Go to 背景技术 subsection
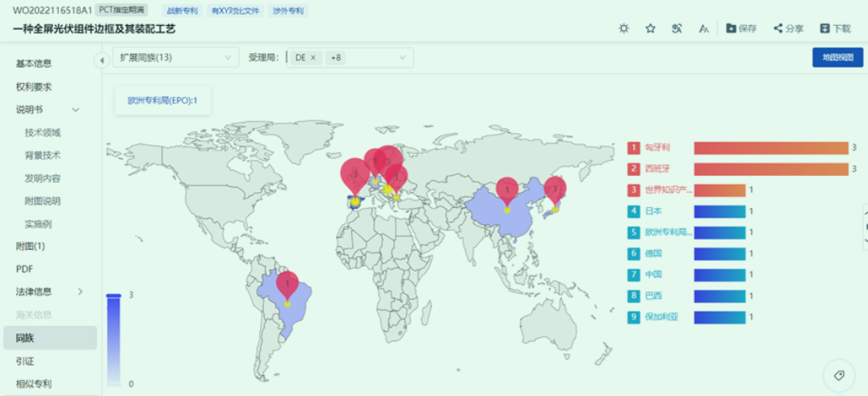Image resolution: width=868 pixels, height=396 pixels. tap(43, 156)
